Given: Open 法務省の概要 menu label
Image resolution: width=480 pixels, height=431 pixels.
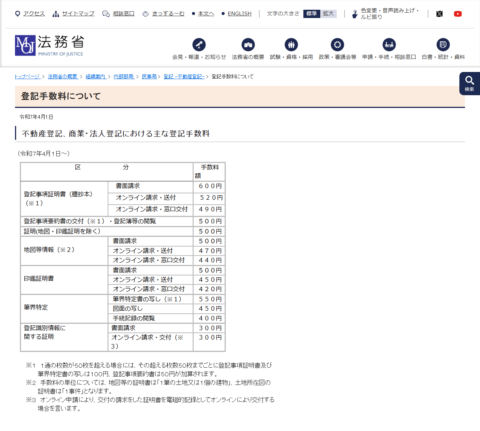Looking at the screenshot, I should pos(248,57).
